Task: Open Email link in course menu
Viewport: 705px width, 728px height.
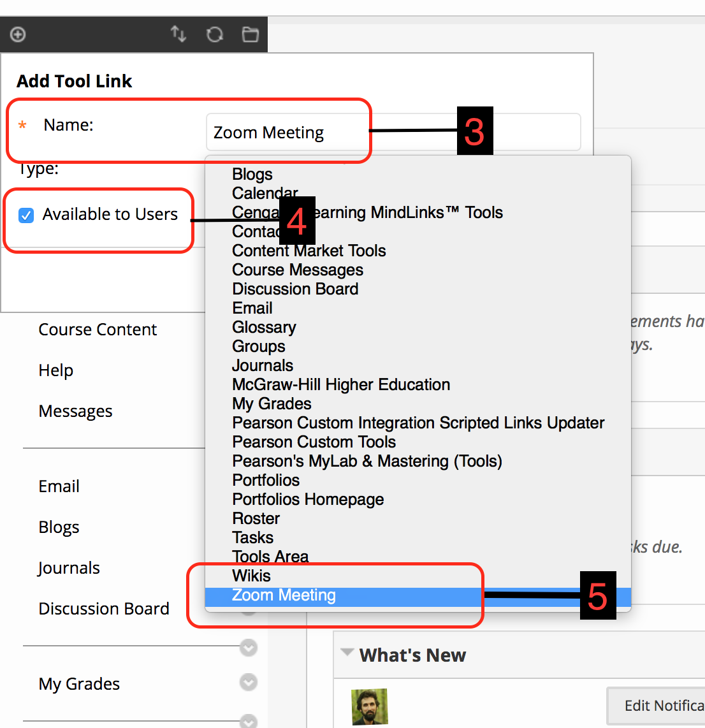Action: (x=59, y=486)
